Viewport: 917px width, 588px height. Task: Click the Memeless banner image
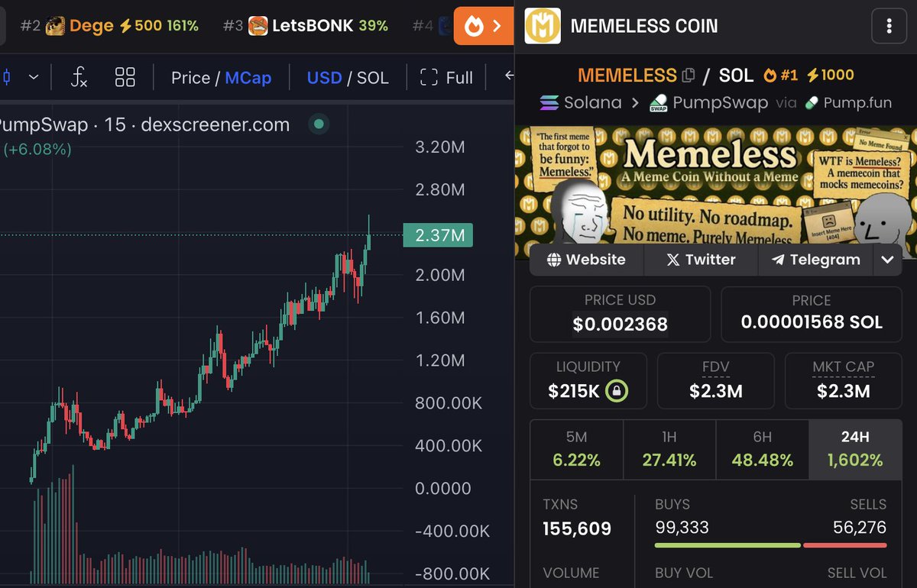coord(715,192)
